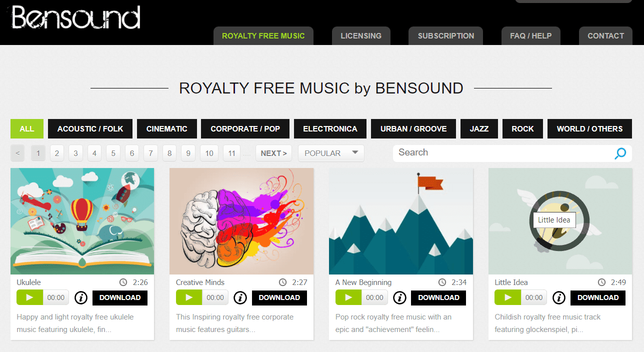The width and height of the screenshot is (644, 352).
Task: Open the FAQ / HELP tab
Action: [x=531, y=36]
